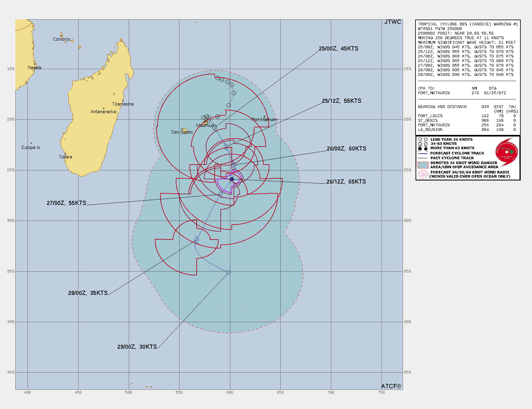The image size is (532, 409).
Task: Select the 'more than 63 knots' legend symbol
Action: click(x=419, y=148)
